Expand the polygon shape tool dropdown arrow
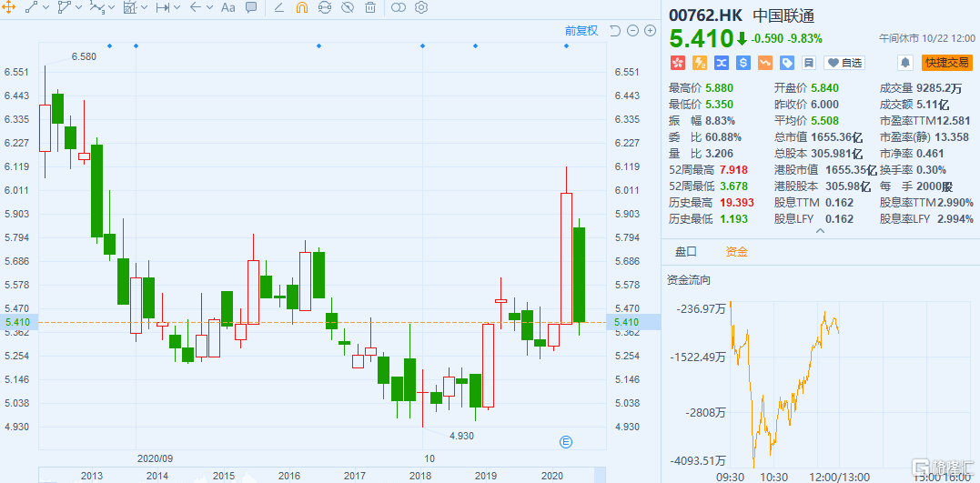 pyautogui.click(x=79, y=7)
